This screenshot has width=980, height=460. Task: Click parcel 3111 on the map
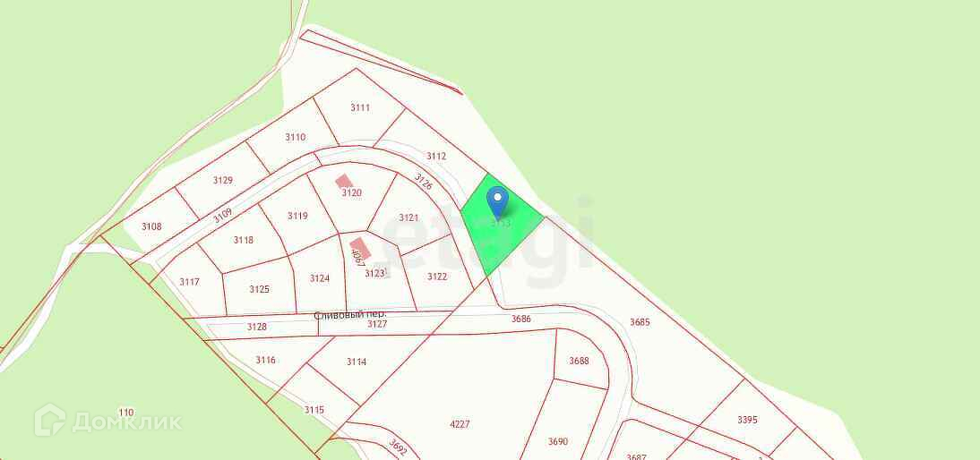[x=360, y=107]
